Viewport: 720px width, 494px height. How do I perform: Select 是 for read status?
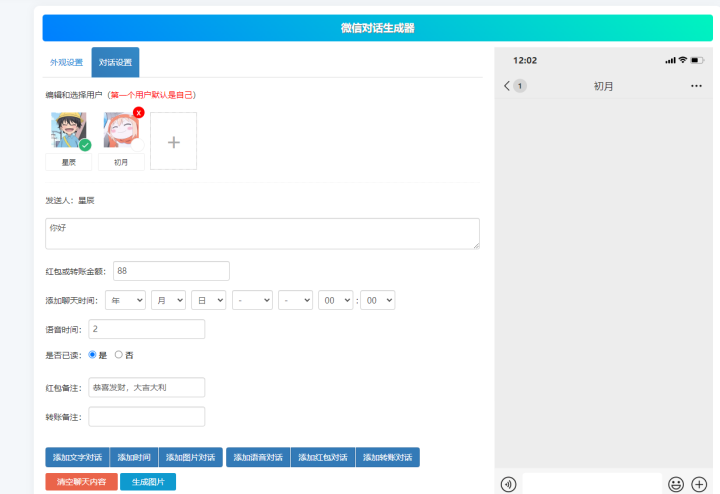(93, 354)
